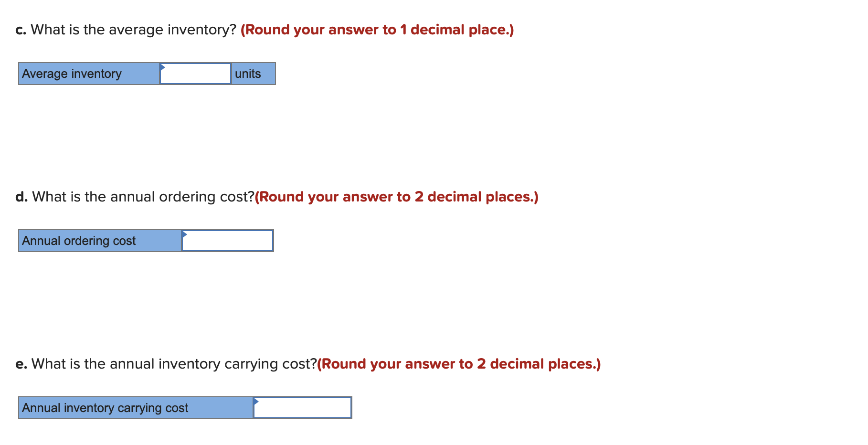
Task: Click the red rounding instruction for question d
Action: pos(396,197)
